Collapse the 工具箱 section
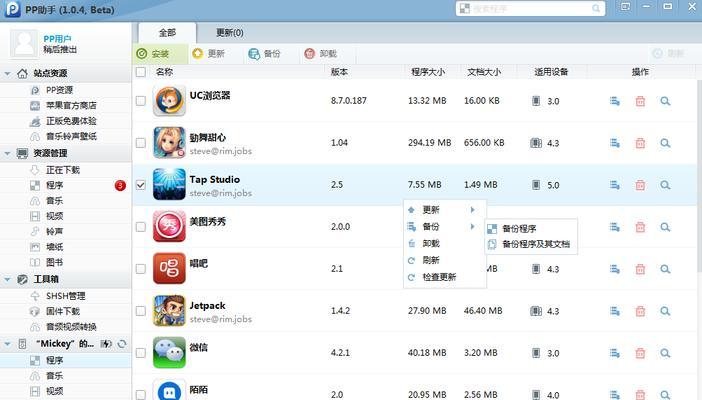Screen dimensions: 702x400 click(x=7, y=280)
